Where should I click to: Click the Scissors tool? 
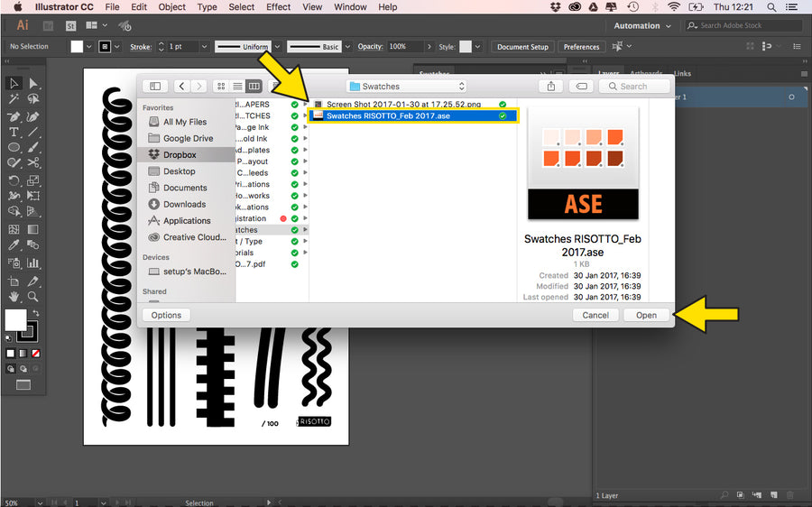(33, 163)
